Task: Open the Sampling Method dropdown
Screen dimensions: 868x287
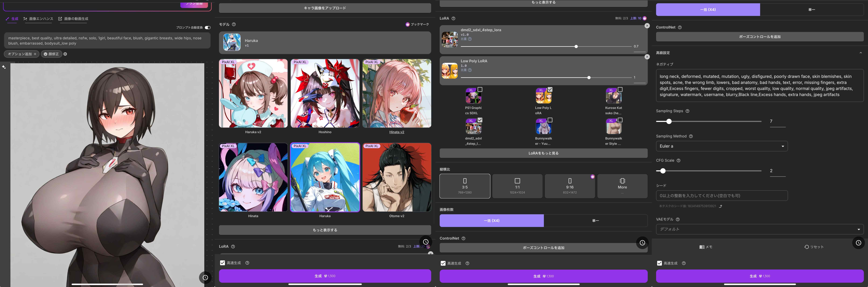Action: tap(721, 146)
